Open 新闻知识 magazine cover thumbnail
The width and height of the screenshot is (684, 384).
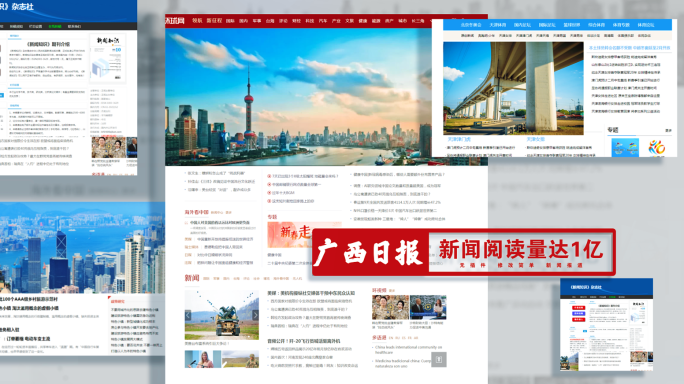click(x=108, y=59)
